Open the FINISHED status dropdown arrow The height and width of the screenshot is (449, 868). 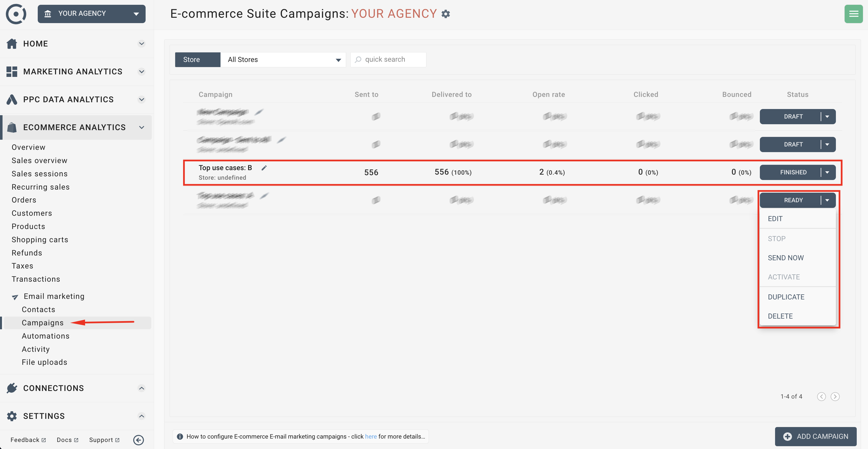point(827,172)
